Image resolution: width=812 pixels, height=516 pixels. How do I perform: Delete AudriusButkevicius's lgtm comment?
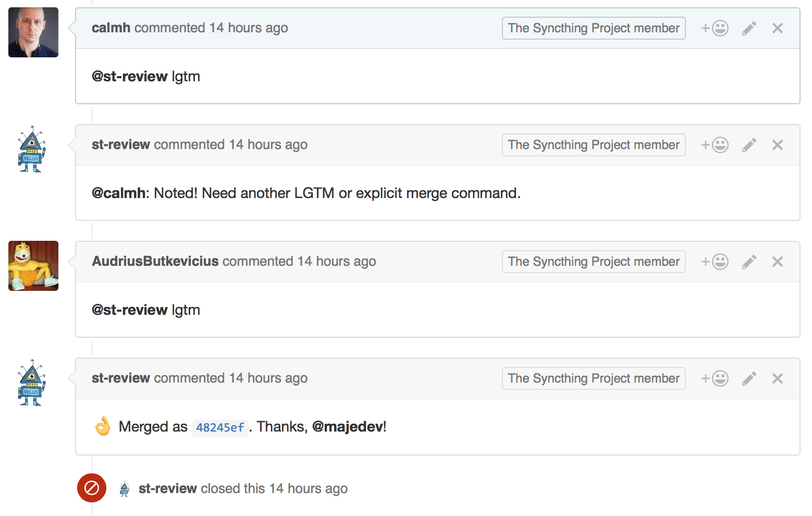778,262
